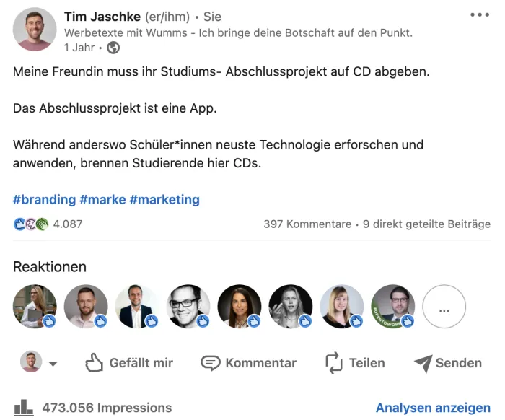Open the 397 Kommentare link
This screenshot has height=420, width=505.
coord(307,224)
